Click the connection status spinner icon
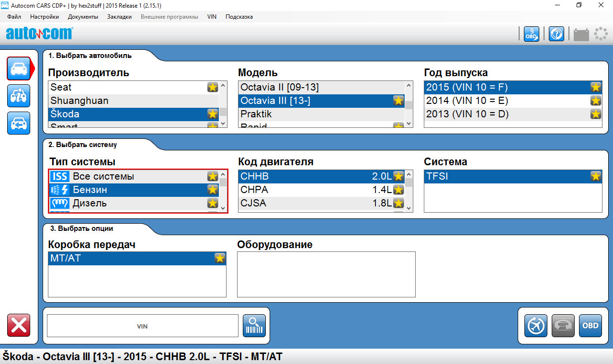This screenshot has height=364, width=613. (601, 34)
